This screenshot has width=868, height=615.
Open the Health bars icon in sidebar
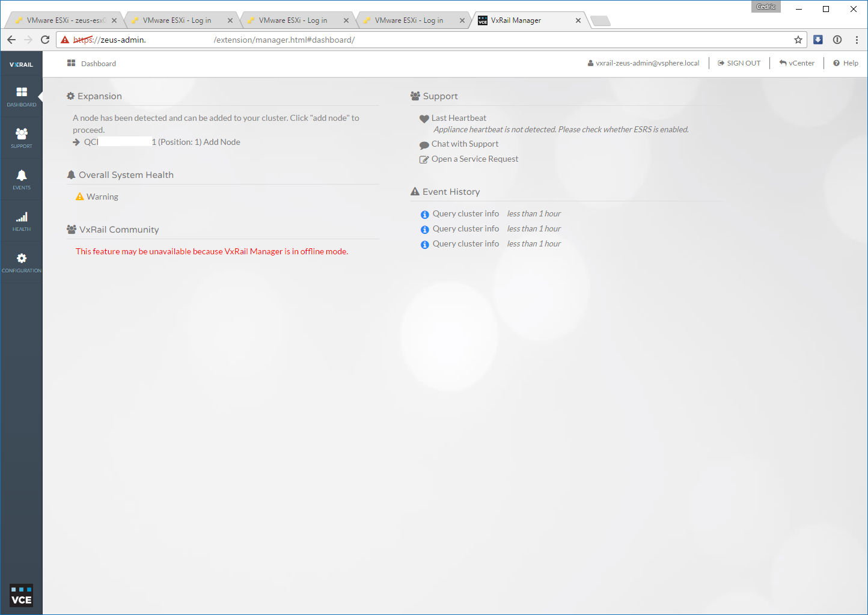point(22,221)
